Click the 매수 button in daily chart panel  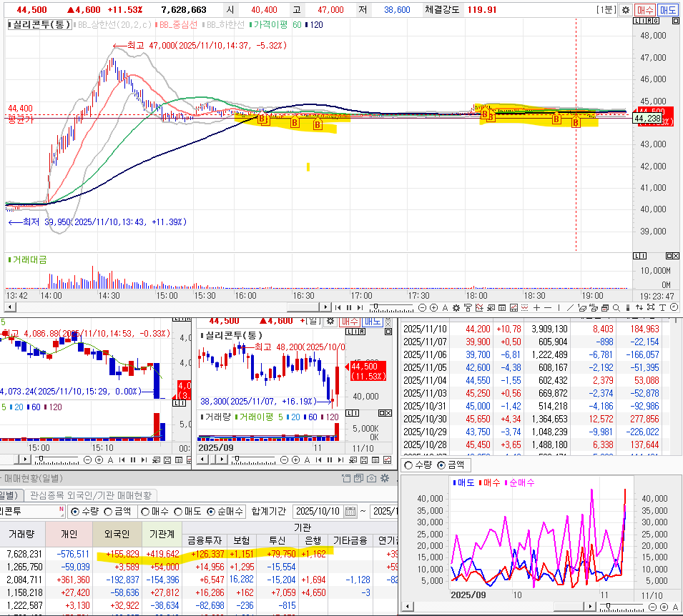pos(349,322)
